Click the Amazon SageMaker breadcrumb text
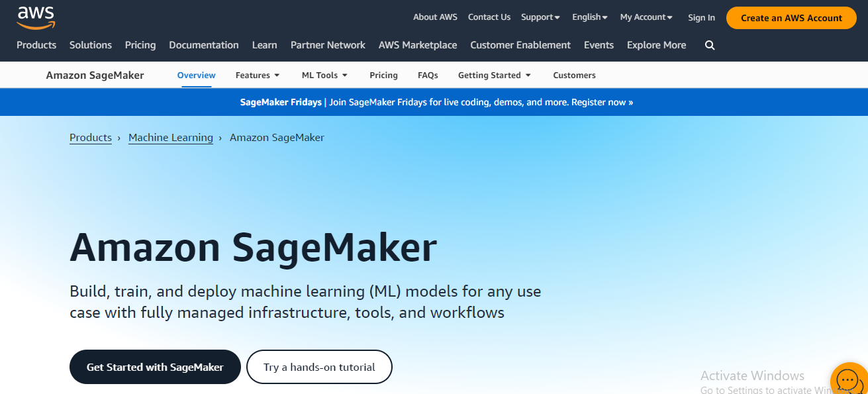This screenshot has height=394, width=868. 277,137
